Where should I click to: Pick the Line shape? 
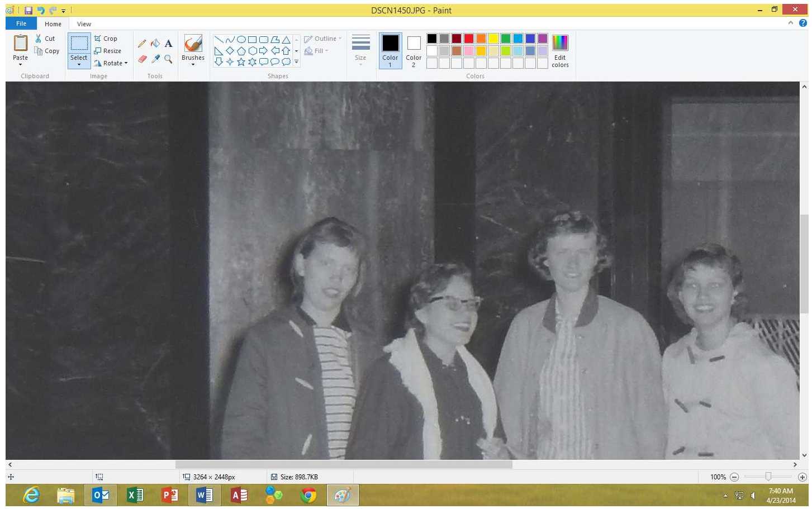219,40
